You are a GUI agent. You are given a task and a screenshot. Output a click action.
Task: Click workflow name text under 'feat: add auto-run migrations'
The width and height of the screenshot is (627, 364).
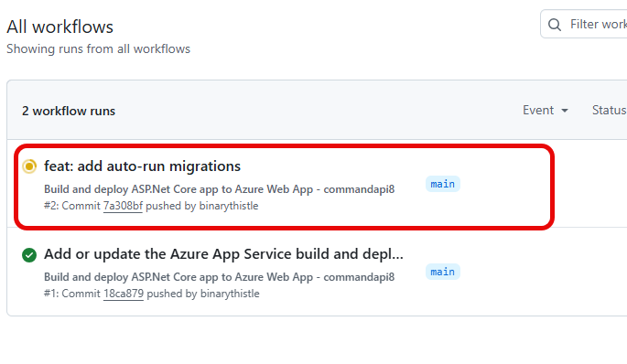[219, 189]
